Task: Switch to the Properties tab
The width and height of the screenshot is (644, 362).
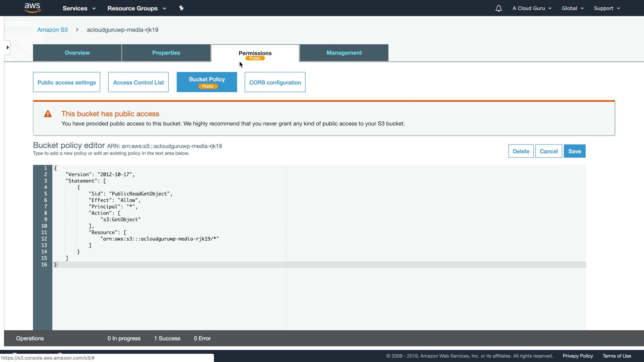Action: pyautogui.click(x=166, y=53)
